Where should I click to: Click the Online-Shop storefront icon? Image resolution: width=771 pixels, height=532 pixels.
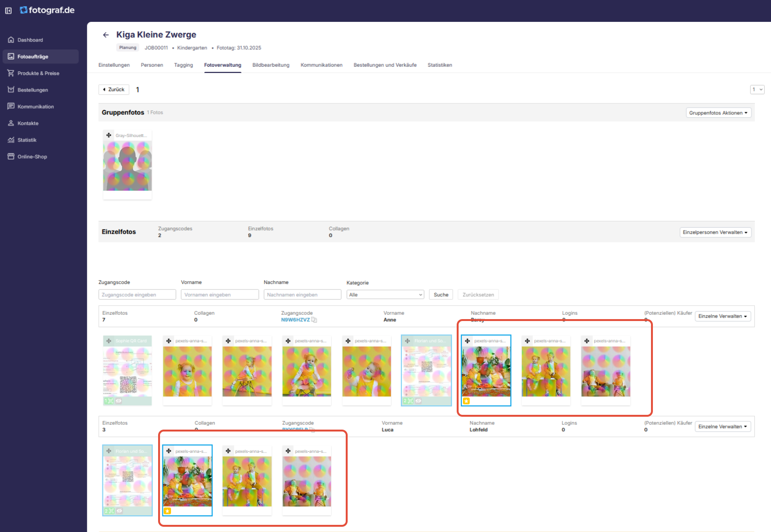click(11, 157)
